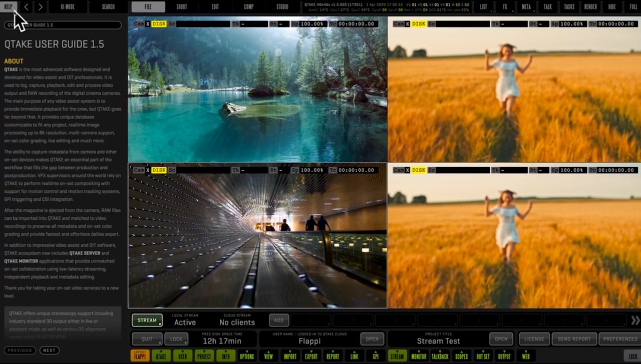Viewport: 641px width, 364px height.
Task: Switch to the SHOOT room tab
Action: (x=182, y=7)
